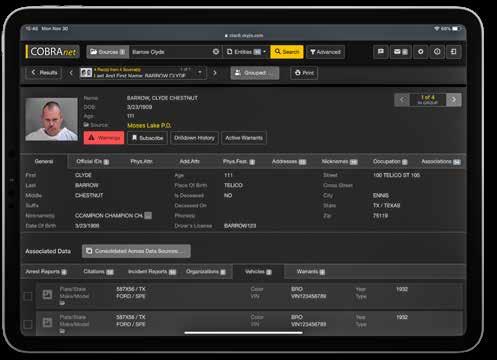Click source folder icon under first vehicle row
Image resolution: width=497 pixels, height=360 pixels.
tap(62, 303)
